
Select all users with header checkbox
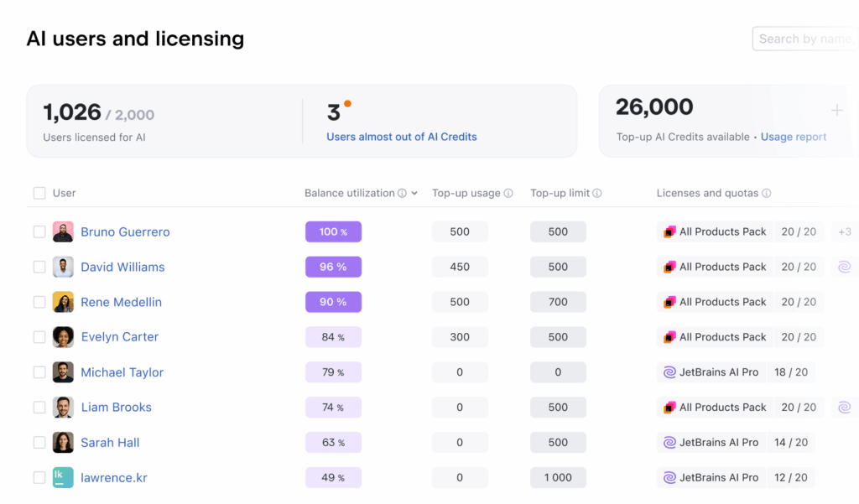click(39, 193)
